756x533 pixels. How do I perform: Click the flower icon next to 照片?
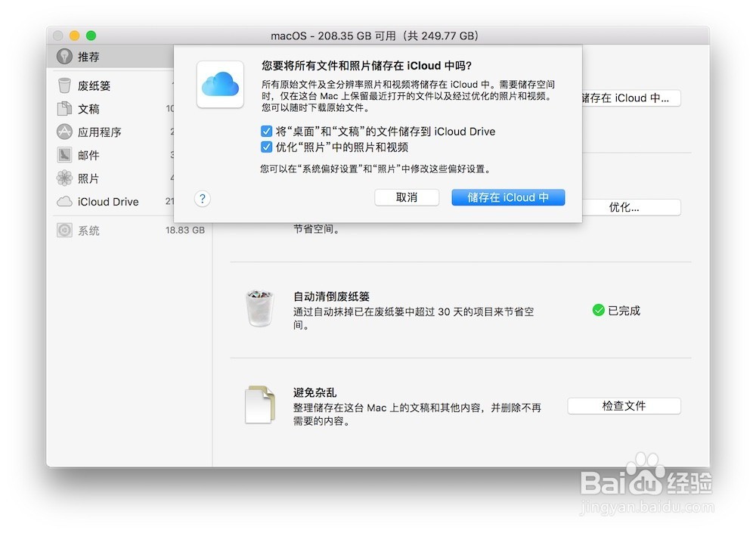pos(64,178)
